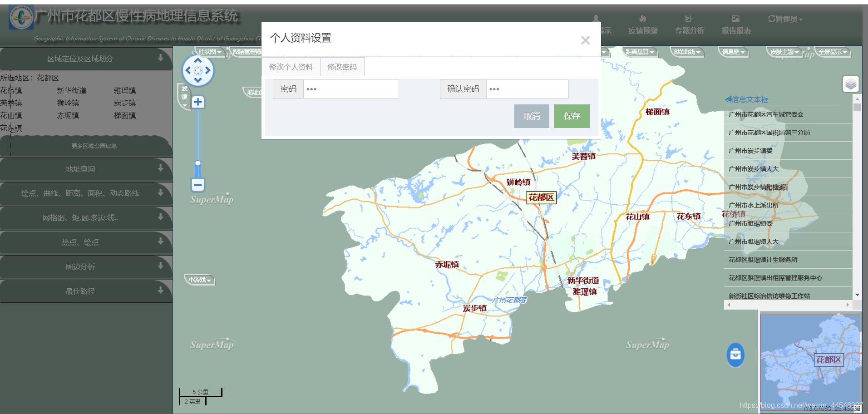868x414 pixels.
Task: Expand the 网格图、矩.圆.多边.线.. panel
Action: click(x=86, y=218)
